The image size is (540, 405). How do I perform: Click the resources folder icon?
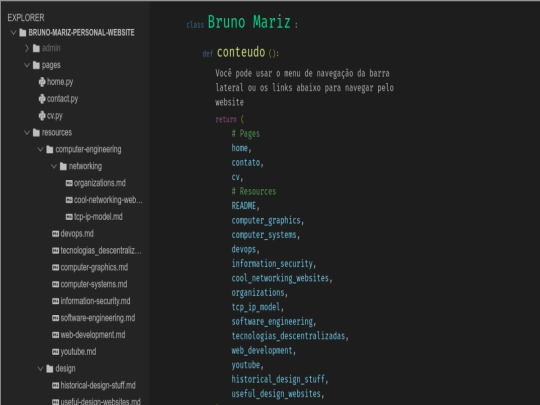coord(36,133)
